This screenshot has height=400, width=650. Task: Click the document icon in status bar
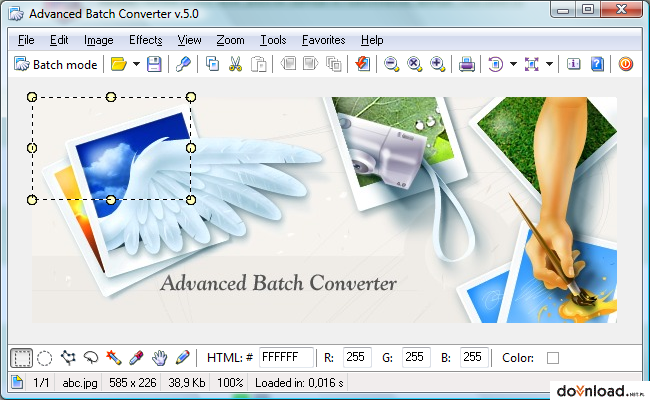click(17, 382)
